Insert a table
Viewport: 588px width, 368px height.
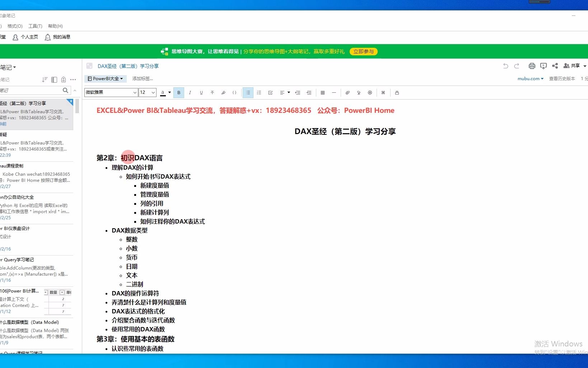[323, 93]
